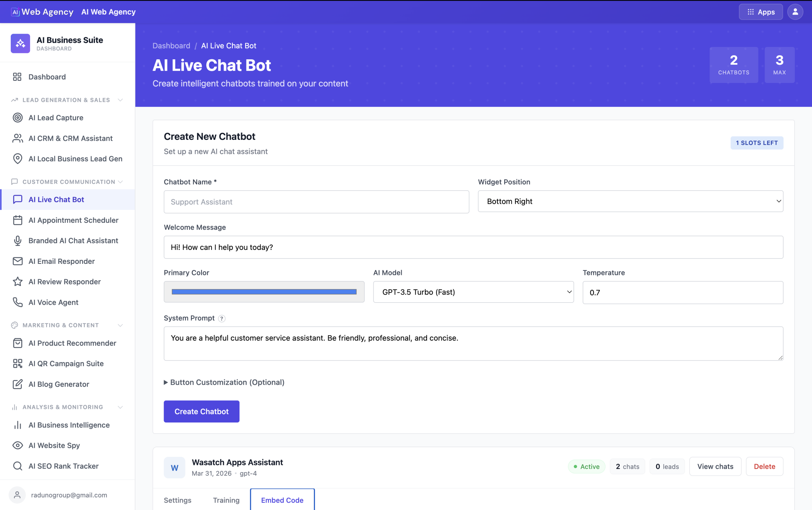Viewport: 812px width, 510px height.
Task: Open AI Website Spy menu item
Action: pyautogui.click(x=68, y=446)
